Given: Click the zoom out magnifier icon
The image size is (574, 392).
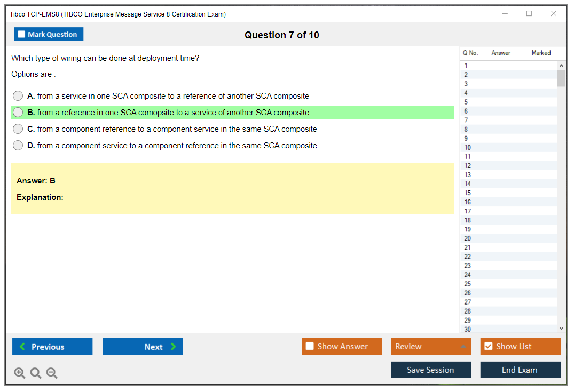Looking at the screenshot, I should 52,373.
